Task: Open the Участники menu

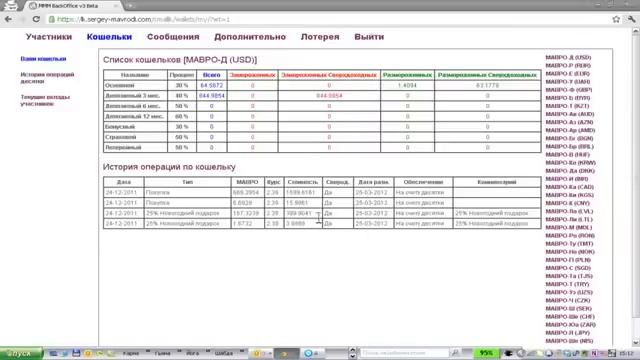Action: [x=49, y=37]
